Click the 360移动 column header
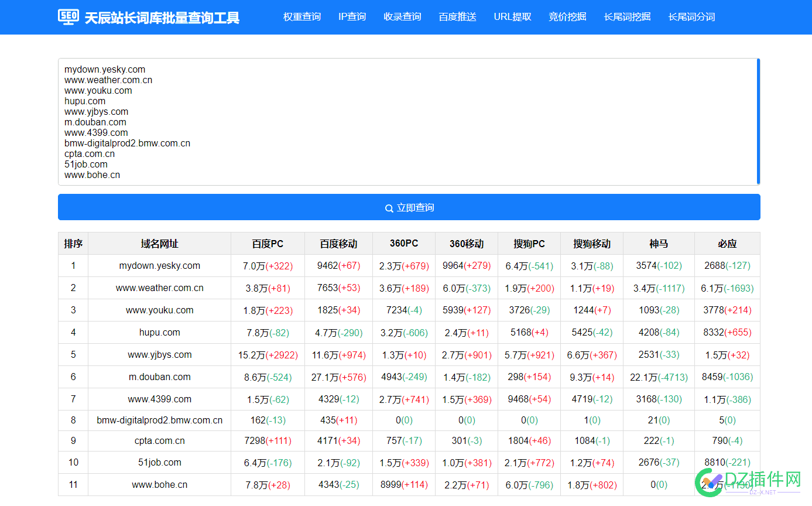This screenshot has height=506, width=812. coord(467,244)
